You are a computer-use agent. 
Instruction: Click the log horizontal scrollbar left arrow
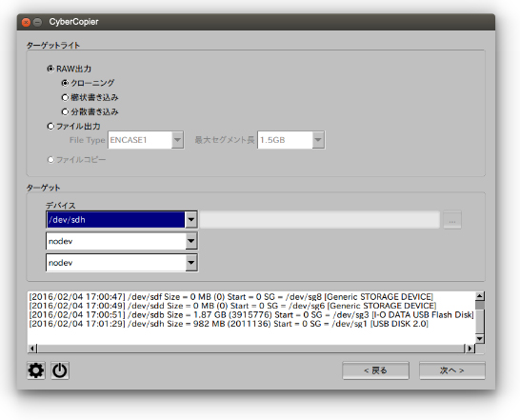click(32, 349)
